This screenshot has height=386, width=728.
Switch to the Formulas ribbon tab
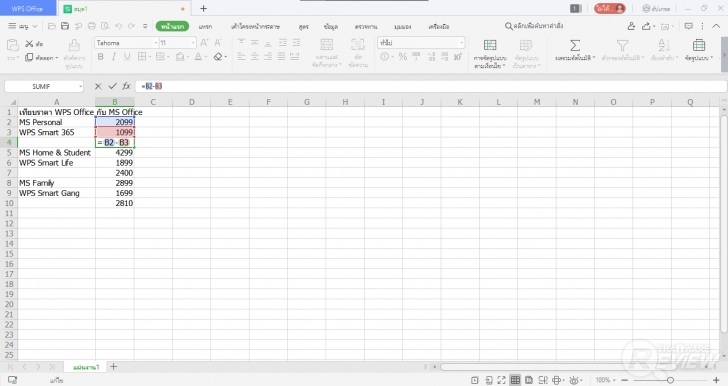tap(304, 26)
